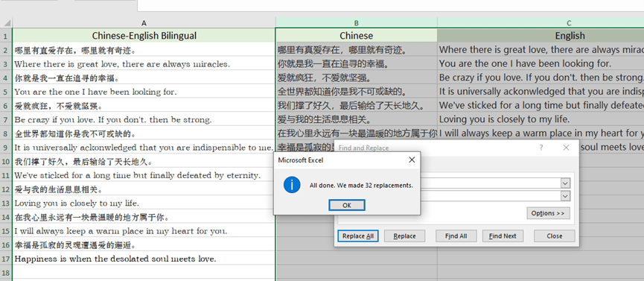Click cell A14 '在我心里永远有一块最温暖的地方属于你。'
The width and height of the screenshot is (644, 281).
[x=144, y=217]
